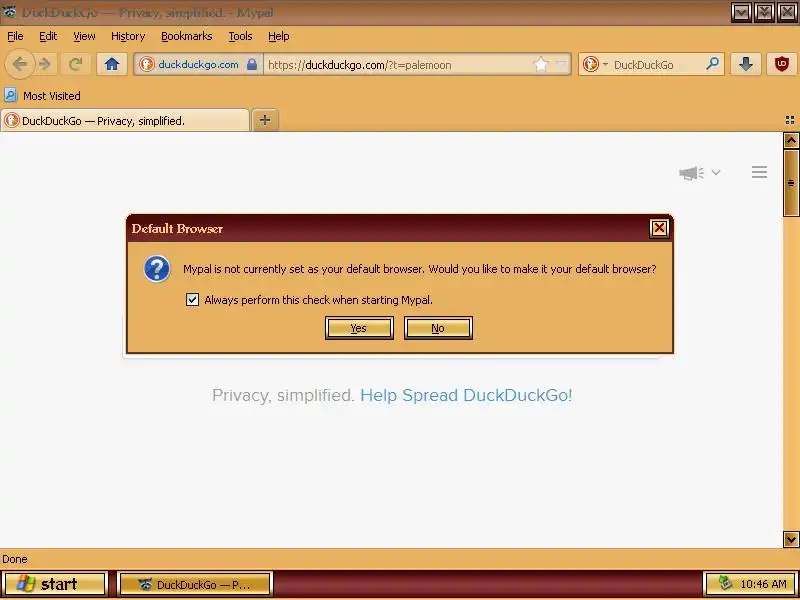Click the system tray network icon

tap(724, 583)
